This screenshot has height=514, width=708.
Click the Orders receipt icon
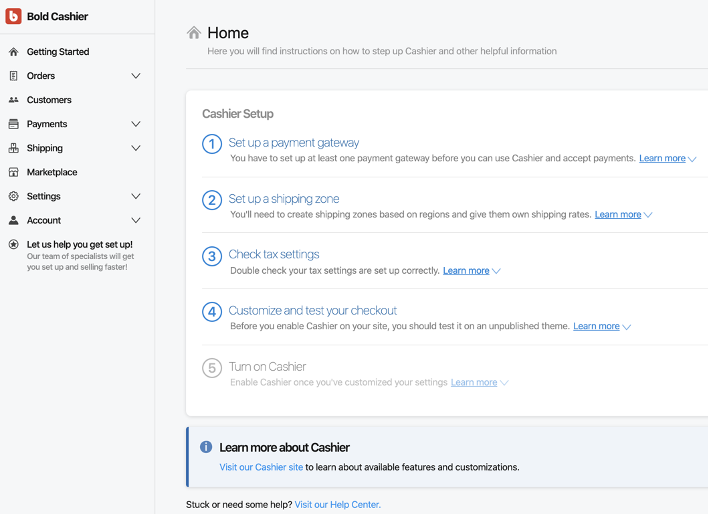coord(14,76)
